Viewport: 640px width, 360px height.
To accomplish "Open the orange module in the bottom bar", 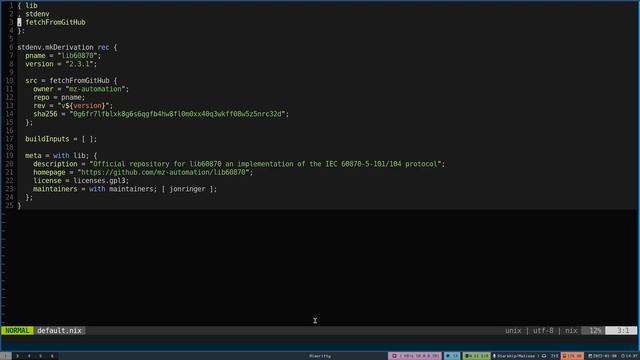I will (x=572, y=356).
